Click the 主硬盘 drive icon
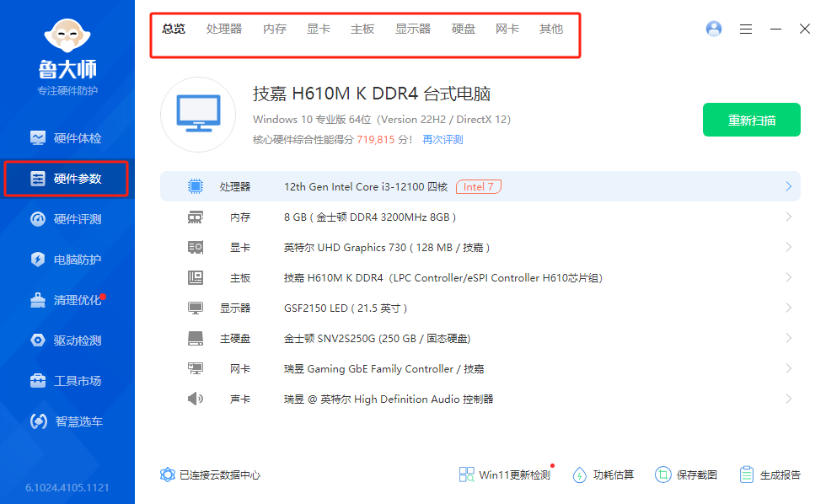Image resolution: width=826 pixels, height=504 pixels. click(x=196, y=338)
